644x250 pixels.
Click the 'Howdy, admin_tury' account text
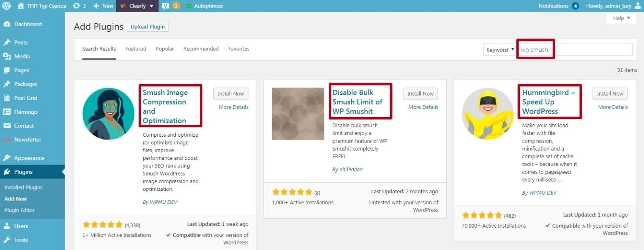(x=609, y=6)
